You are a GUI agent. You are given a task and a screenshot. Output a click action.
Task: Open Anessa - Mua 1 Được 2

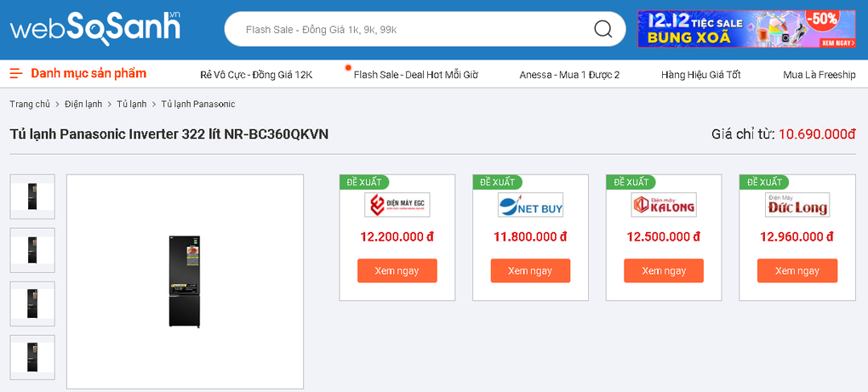569,75
